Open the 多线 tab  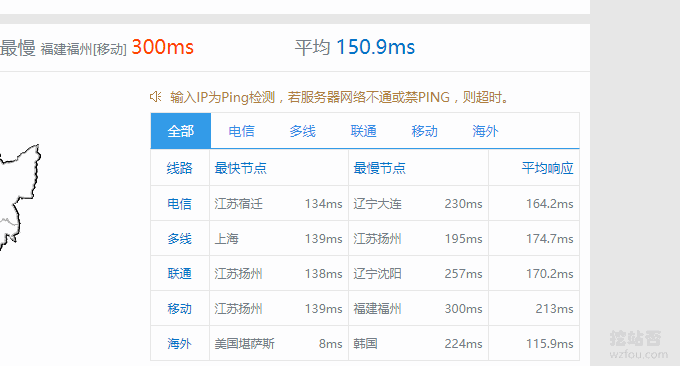(302, 131)
